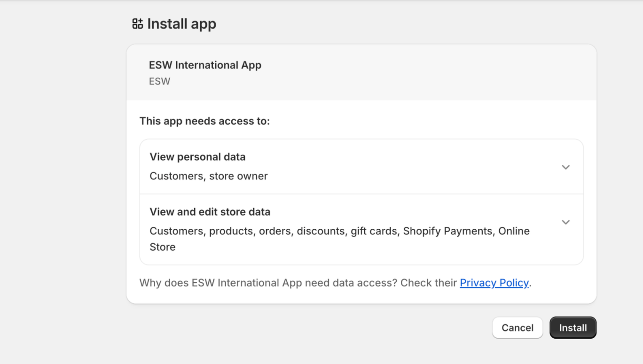Viewport: 643px width, 364px height.
Task: Click the 'View and edit store data' heading
Action: tap(210, 212)
